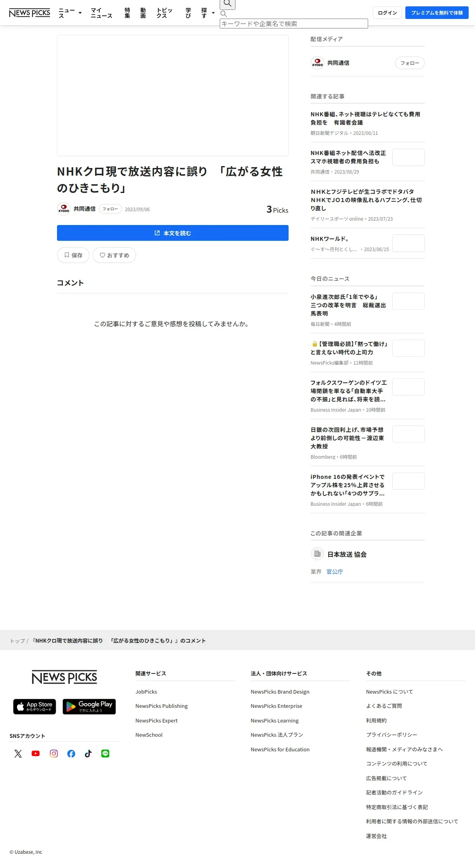
Task: Open 利用規約 footer link
Action: 376,720
